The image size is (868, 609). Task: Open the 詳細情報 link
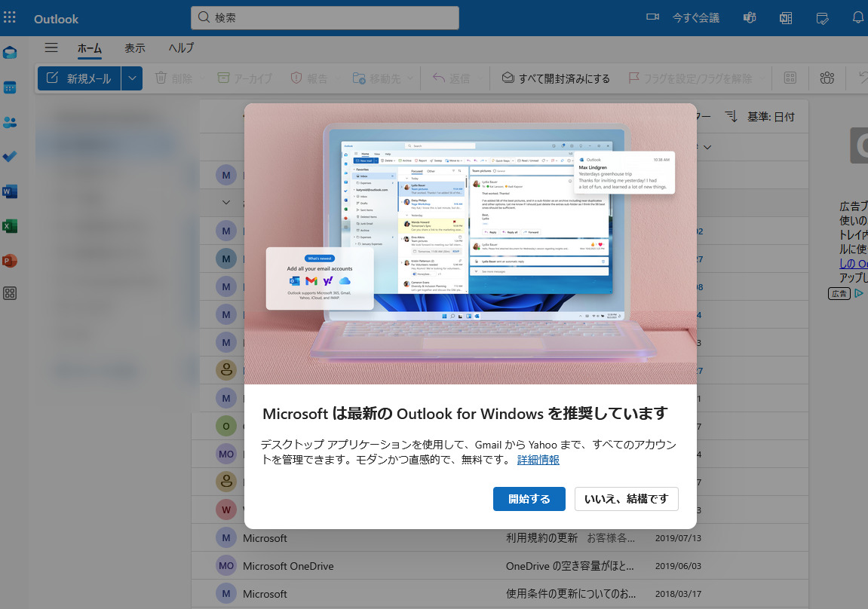pos(538,460)
